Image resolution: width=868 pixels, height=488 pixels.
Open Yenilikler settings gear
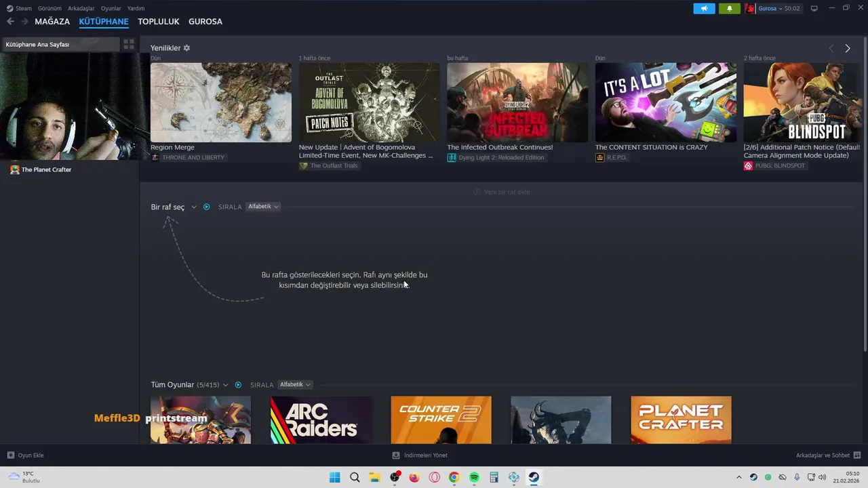point(186,48)
